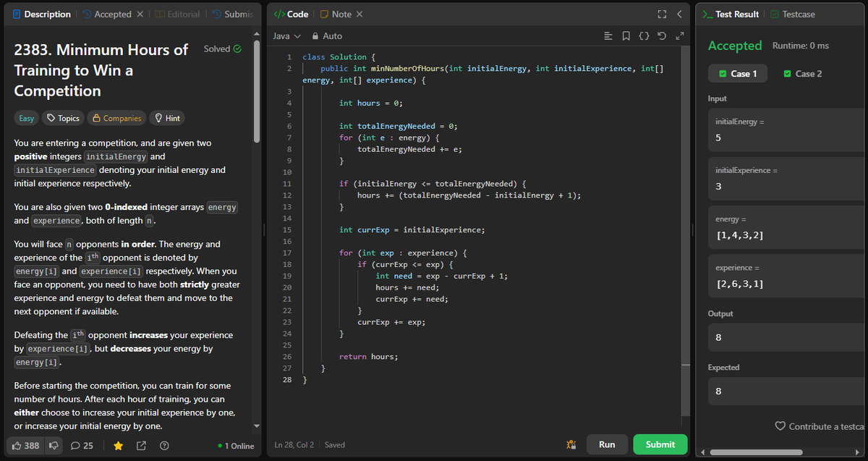Click the Description document icon
This screenshot has width=868, height=461.
point(17,14)
